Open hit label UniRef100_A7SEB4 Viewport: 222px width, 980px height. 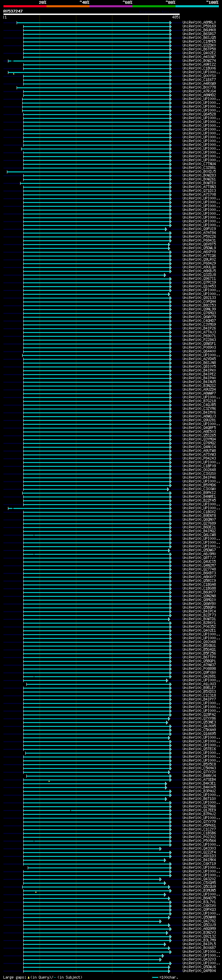coord(199,779)
